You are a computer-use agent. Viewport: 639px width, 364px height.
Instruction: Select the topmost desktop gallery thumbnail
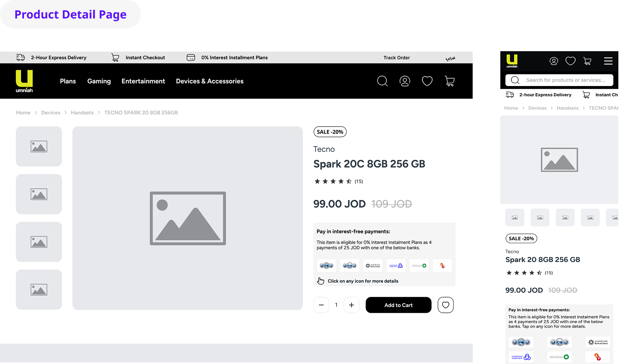point(39,146)
